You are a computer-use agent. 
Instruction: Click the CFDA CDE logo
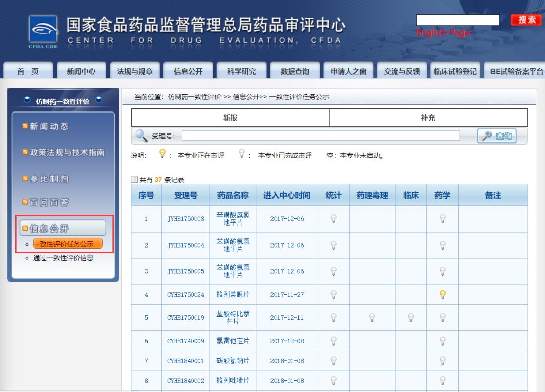pos(43,32)
